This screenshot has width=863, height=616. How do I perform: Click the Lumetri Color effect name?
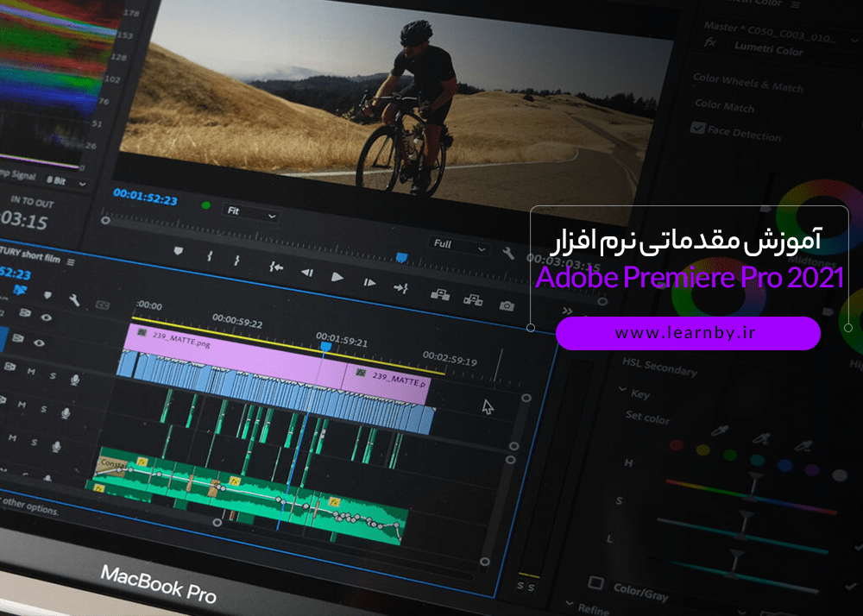768,49
